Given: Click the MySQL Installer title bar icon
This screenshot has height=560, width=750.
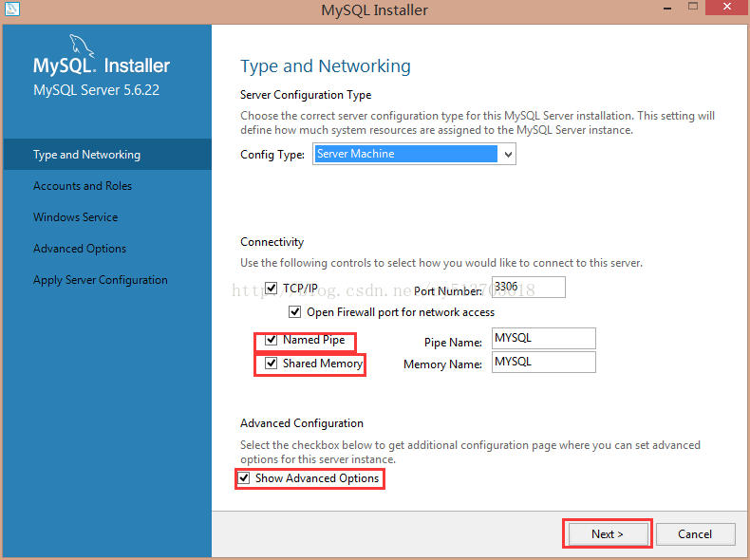Looking at the screenshot, I should tap(11, 9).
